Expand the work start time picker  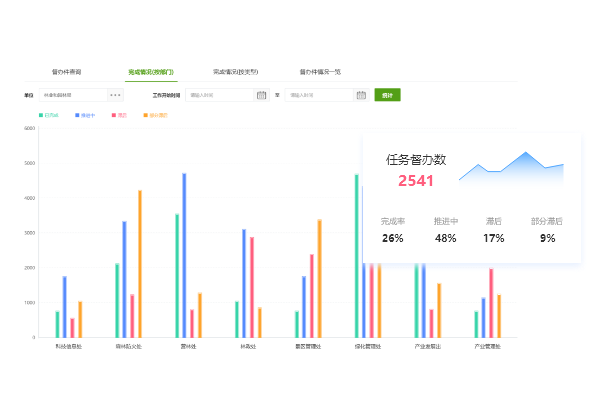coord(220,95)
